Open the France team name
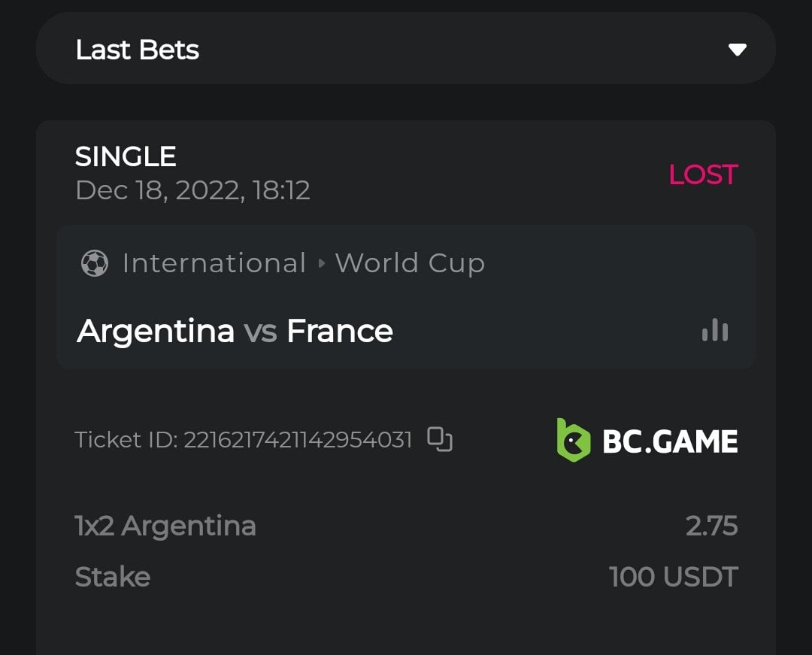This screenshot has height=655, width=812. point(340,331)
